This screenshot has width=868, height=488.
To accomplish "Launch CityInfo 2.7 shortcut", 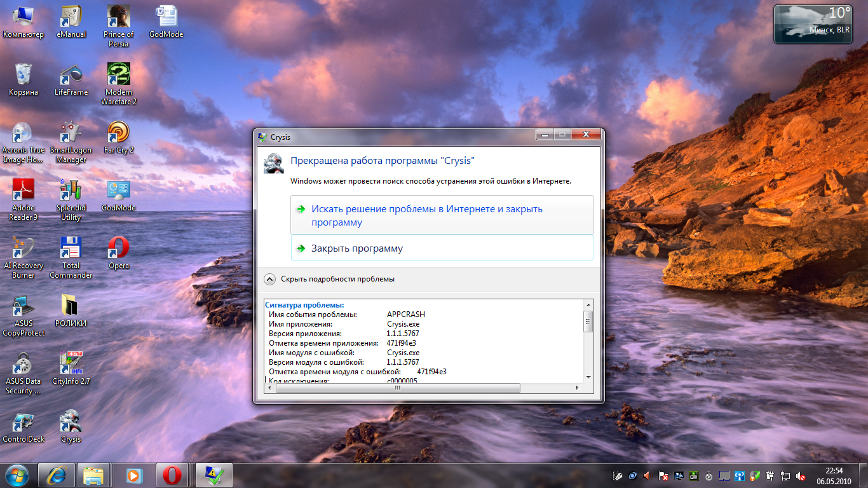I will tap(71, 369).
